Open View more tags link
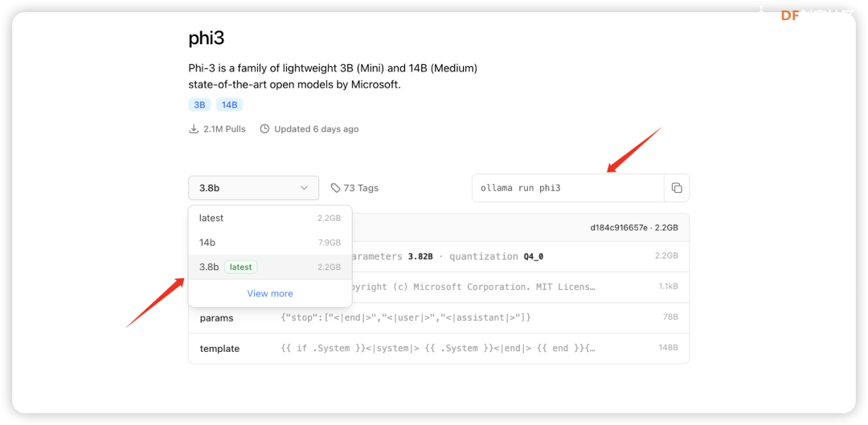The width and height of the screenshot is (868, 425). 270,293
